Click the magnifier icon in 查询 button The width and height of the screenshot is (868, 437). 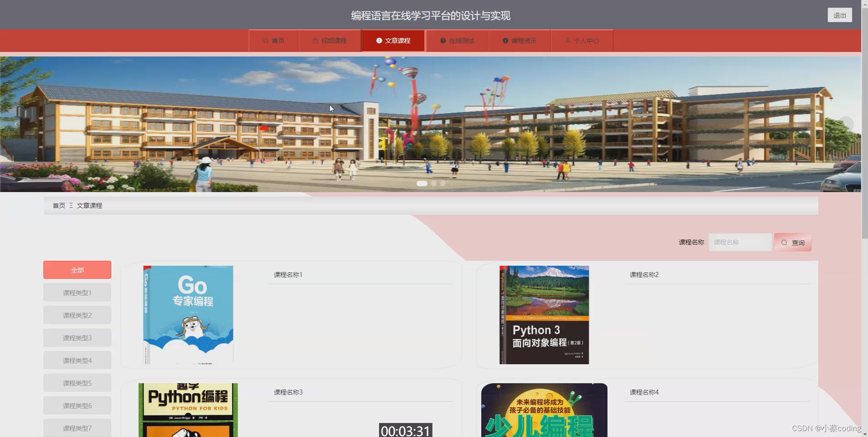784,243
